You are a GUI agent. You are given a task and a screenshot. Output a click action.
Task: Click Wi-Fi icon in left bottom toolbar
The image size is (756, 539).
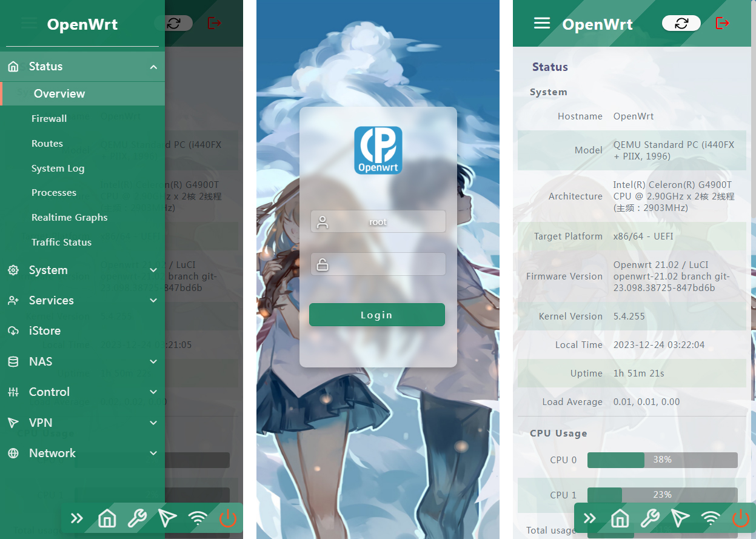[x=198, y=518]
